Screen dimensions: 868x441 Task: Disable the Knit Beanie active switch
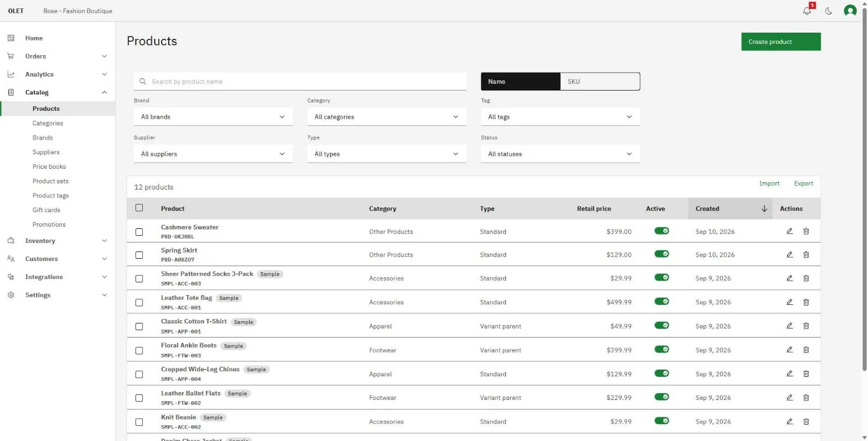[662, 421]
